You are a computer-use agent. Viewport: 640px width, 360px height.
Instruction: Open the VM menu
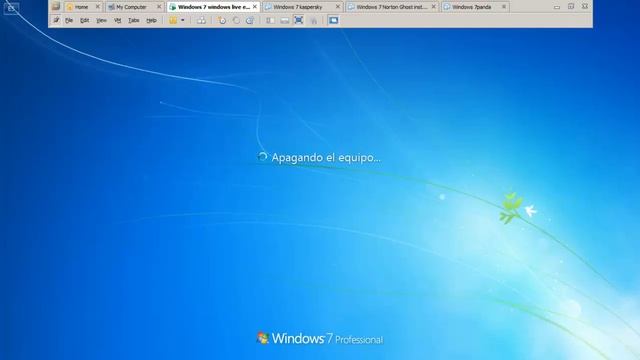(118, 20)
